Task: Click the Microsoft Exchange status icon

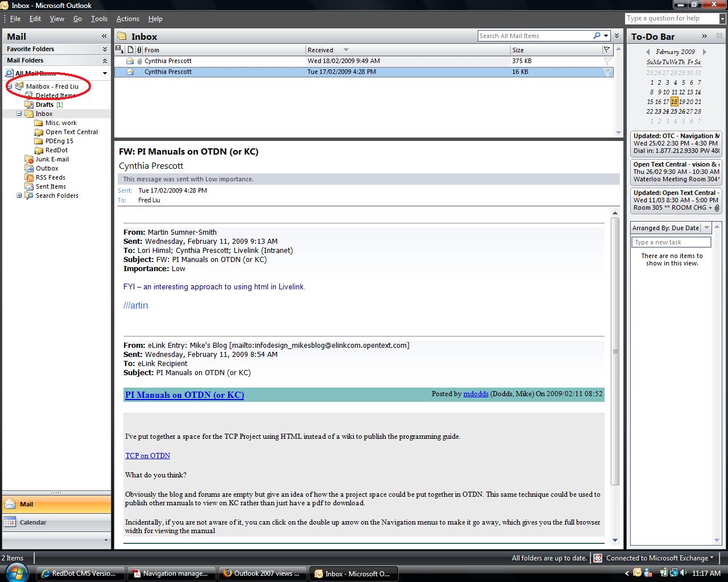Action: pyautogui.click(x=598, y=558)
